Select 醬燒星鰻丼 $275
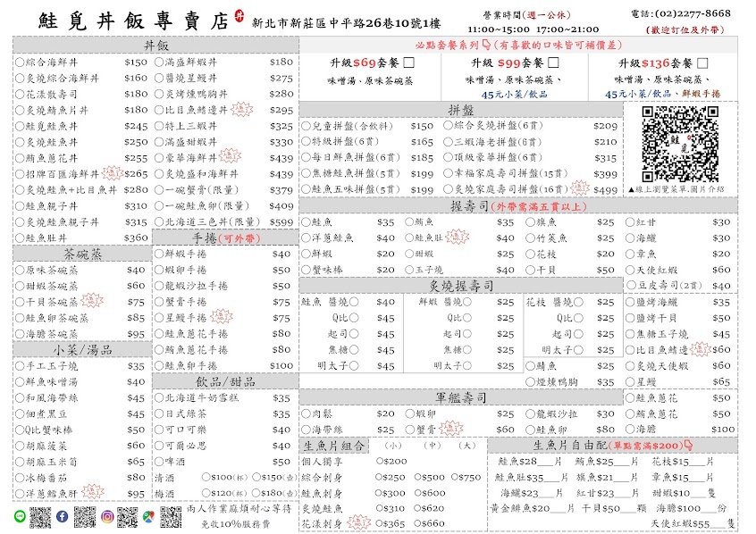The width and height of the screenshot is (756, 534). coord(159,78)
